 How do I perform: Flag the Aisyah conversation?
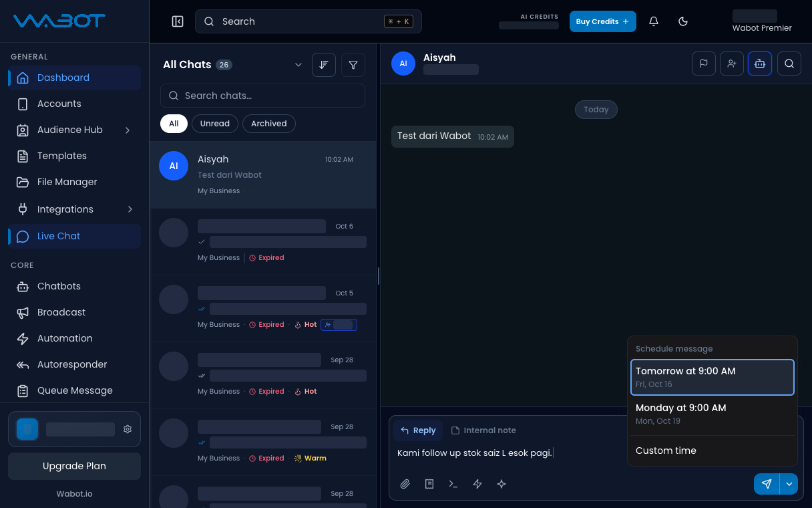tap(704, 63)
